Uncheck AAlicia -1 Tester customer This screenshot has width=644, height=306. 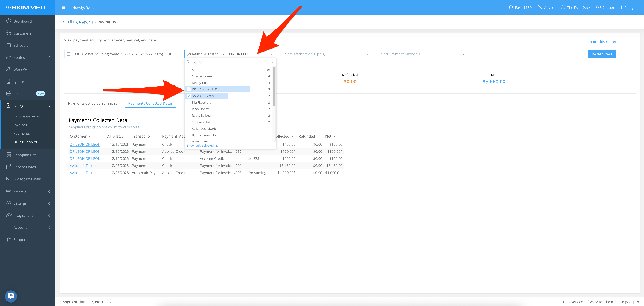point(189,96)
